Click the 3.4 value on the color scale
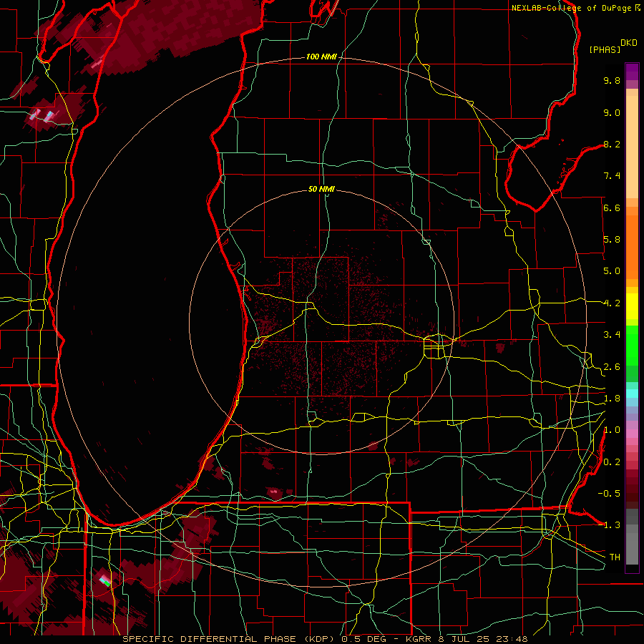The width and height of the screenshot is (644, 644). pyautogui.click(x=612, y=335)
